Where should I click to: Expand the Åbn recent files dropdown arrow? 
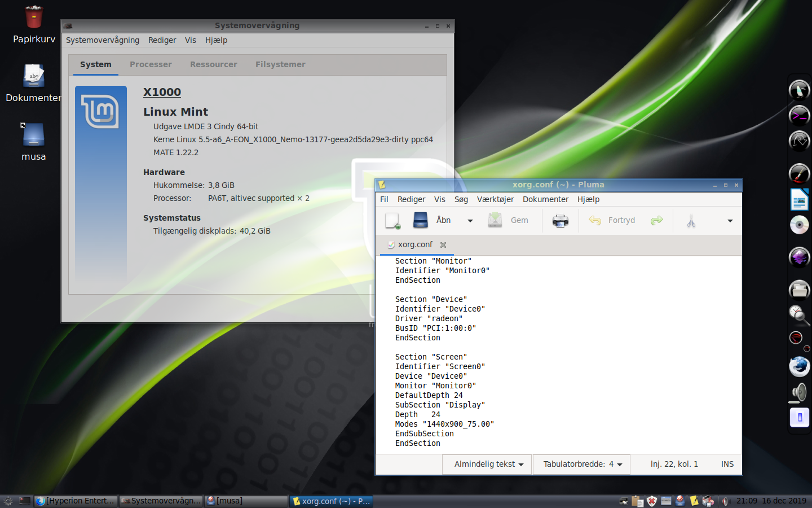[470, 221]
